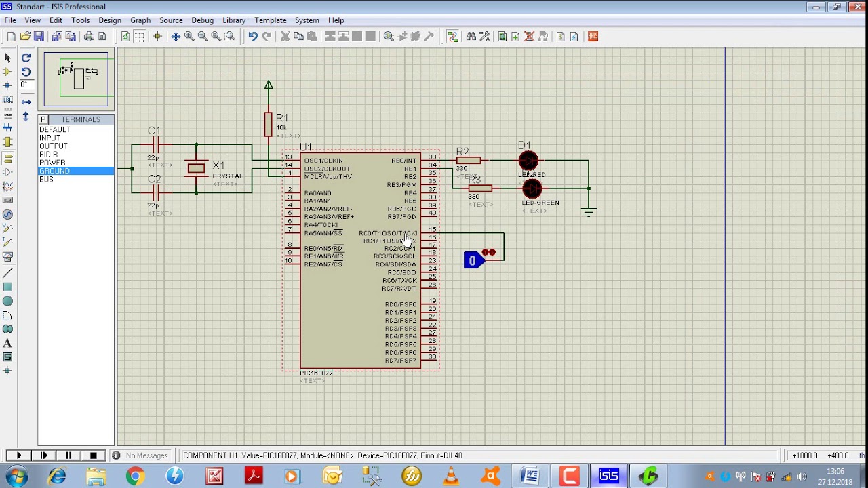Click the Step simulation button
This screenshot has height=488, width=868.
pos(44,455)
